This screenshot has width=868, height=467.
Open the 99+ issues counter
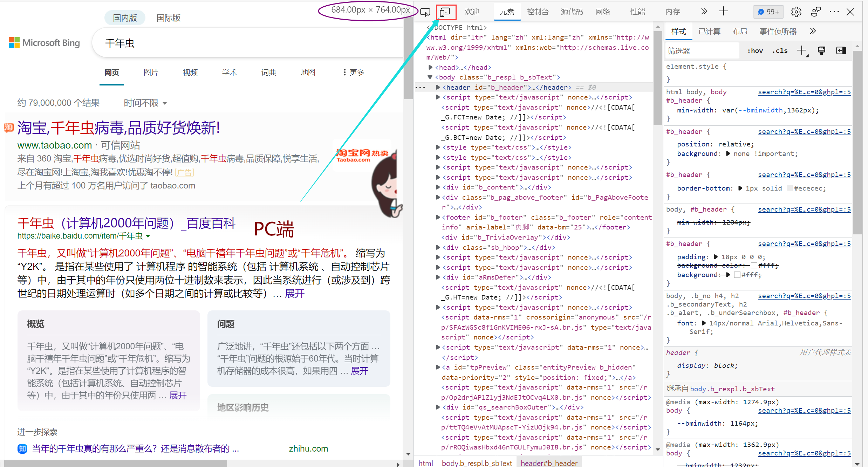point(768,12)
